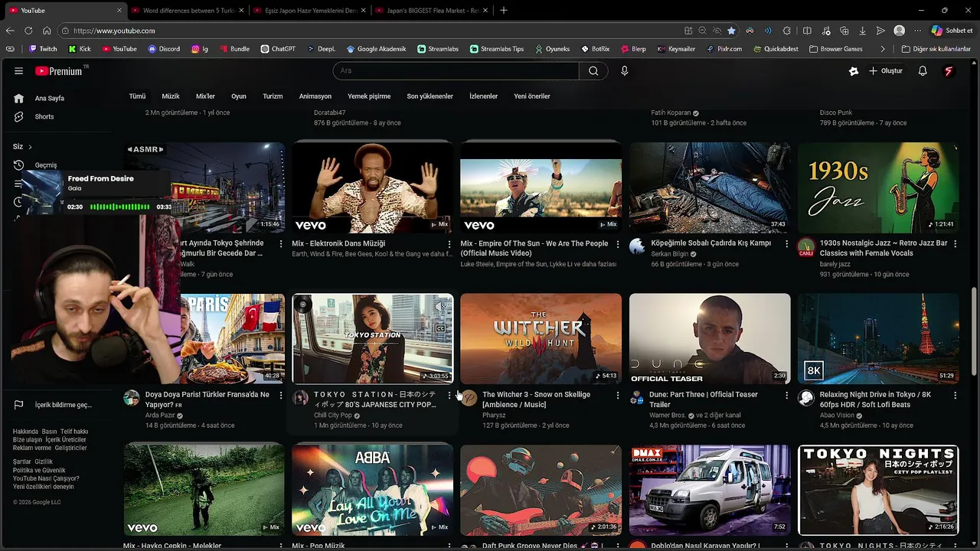This screenshot has height=551, width=980.
Task: Open options for Mix - Elektronik Dans Müziği
Action: [449, 244]
